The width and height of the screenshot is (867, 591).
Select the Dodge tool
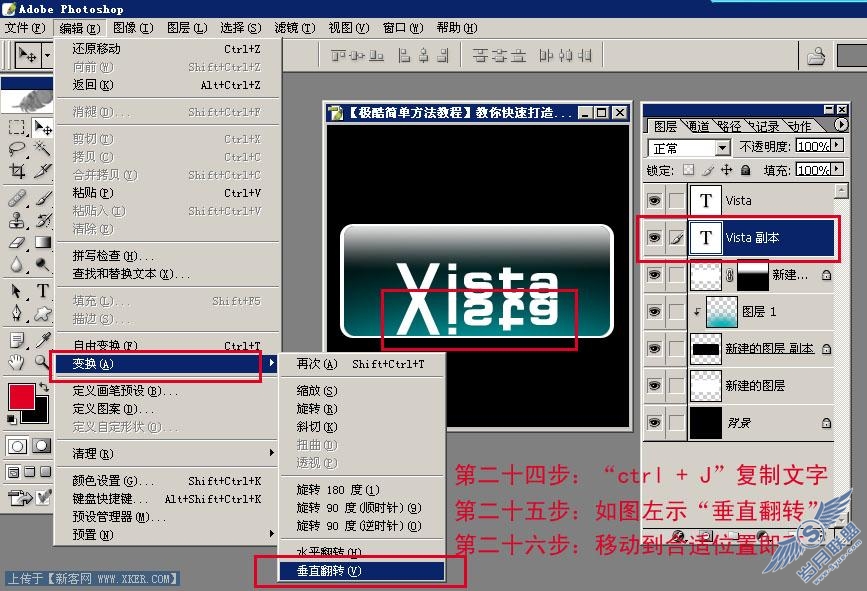pos(42,264)
